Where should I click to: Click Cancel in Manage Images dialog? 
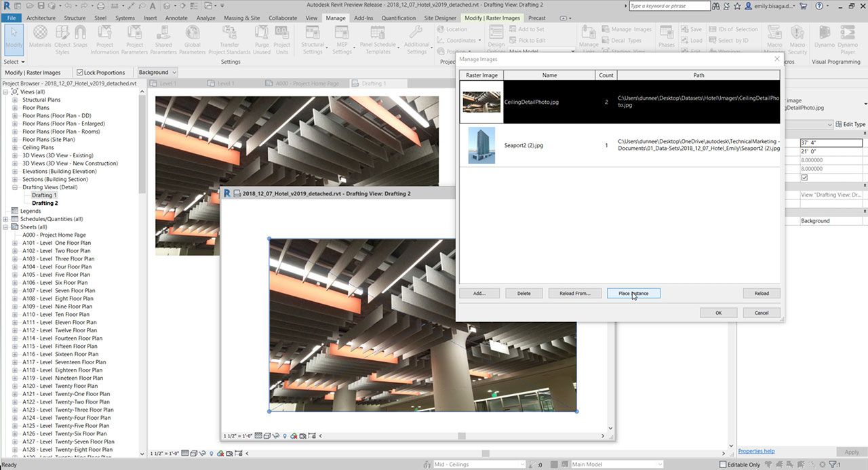762,313
